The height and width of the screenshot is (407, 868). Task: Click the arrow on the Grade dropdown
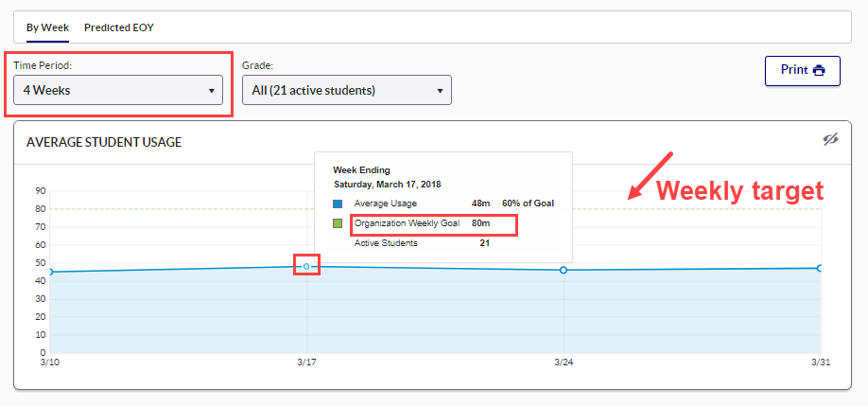(x=440, y=91)
